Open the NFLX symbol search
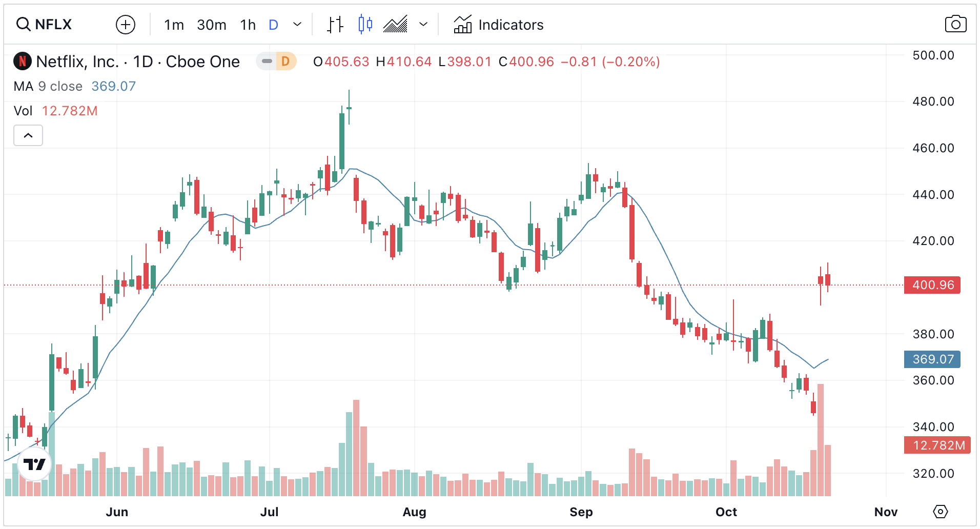This screenshot has height=529, width=980. 44,24
